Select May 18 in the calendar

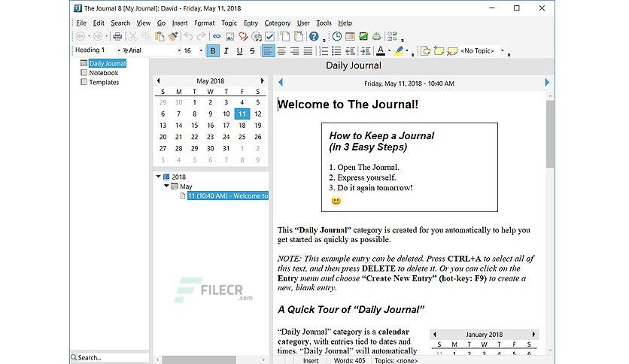point(242,126)
